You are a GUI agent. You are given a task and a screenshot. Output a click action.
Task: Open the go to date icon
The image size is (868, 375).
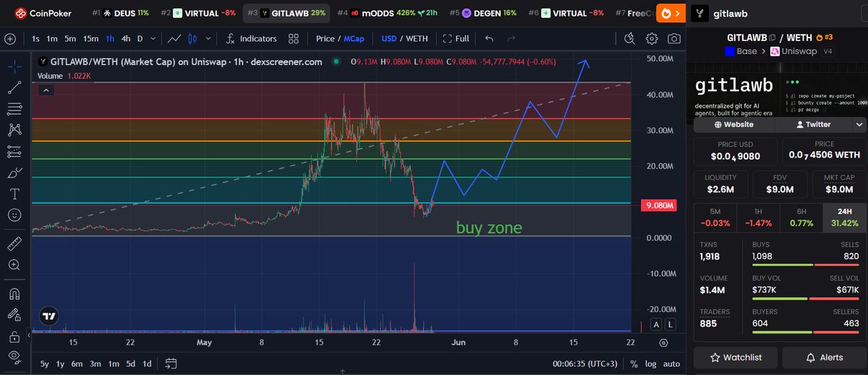pyautogui.click(x=171, y=363)
